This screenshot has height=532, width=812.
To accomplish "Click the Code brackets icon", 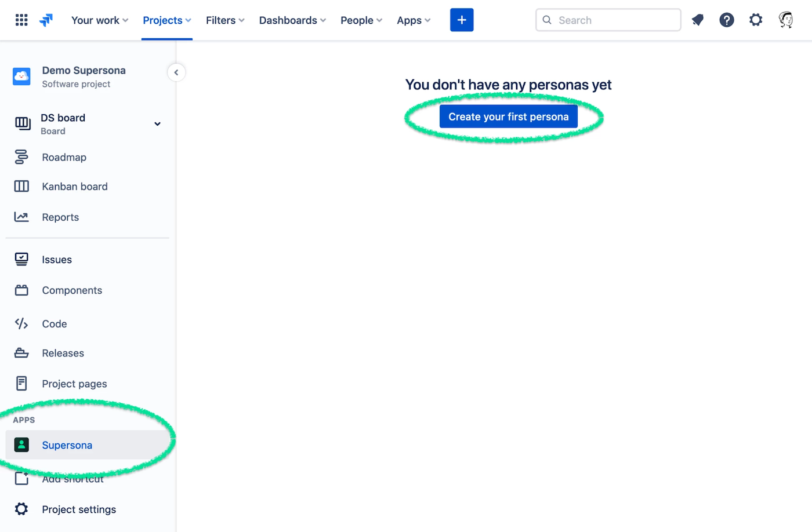I will point(21,323).
